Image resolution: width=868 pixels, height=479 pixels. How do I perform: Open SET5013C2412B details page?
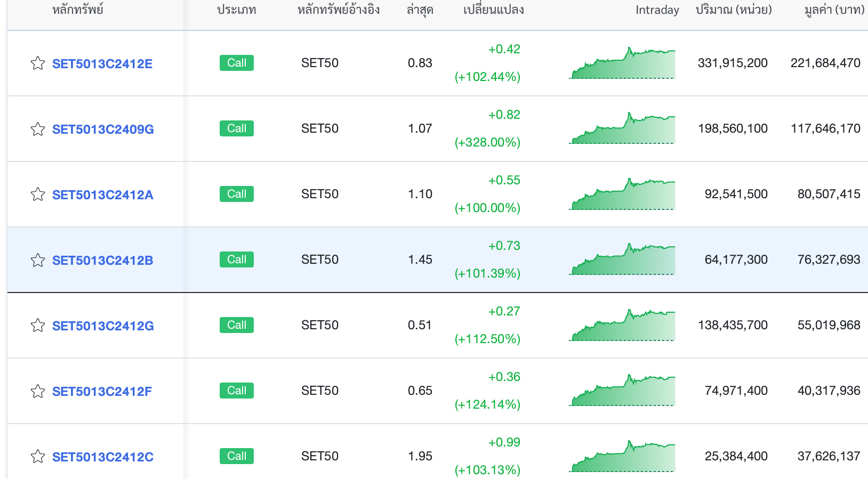pos(103,261)
